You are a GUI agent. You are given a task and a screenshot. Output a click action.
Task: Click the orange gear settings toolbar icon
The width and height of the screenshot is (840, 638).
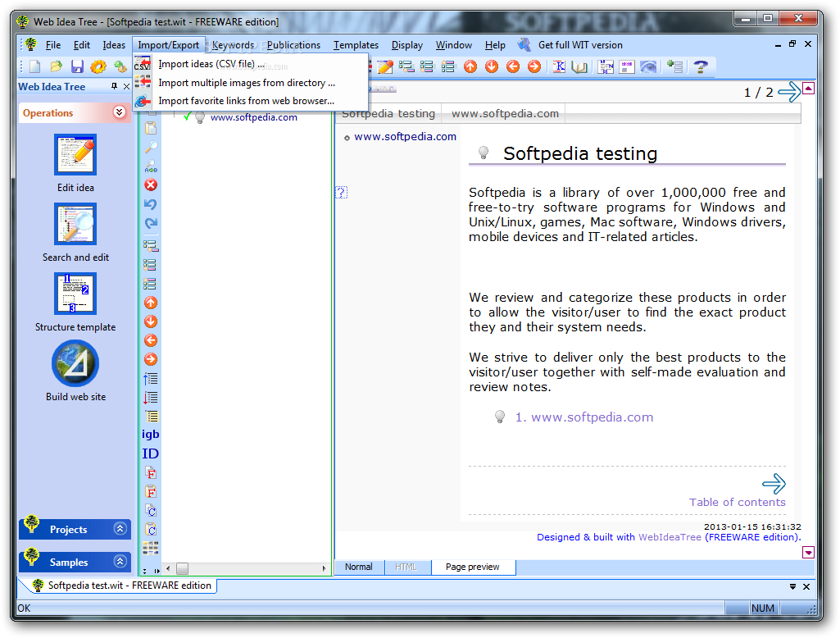98,66
